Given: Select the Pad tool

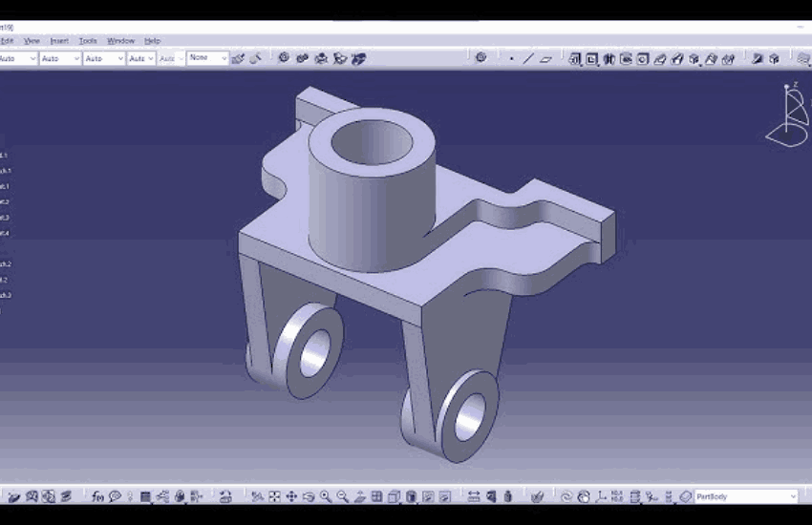Looking at the screenshot, I should click(575, 59).
